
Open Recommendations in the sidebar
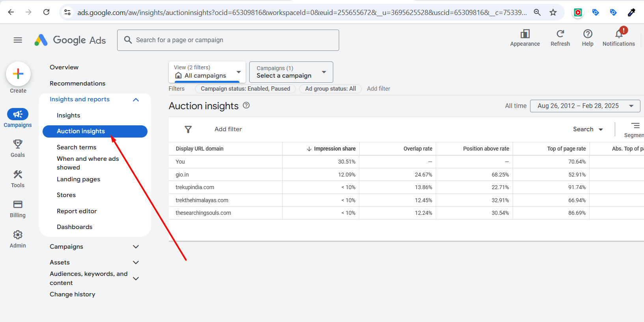77,84
